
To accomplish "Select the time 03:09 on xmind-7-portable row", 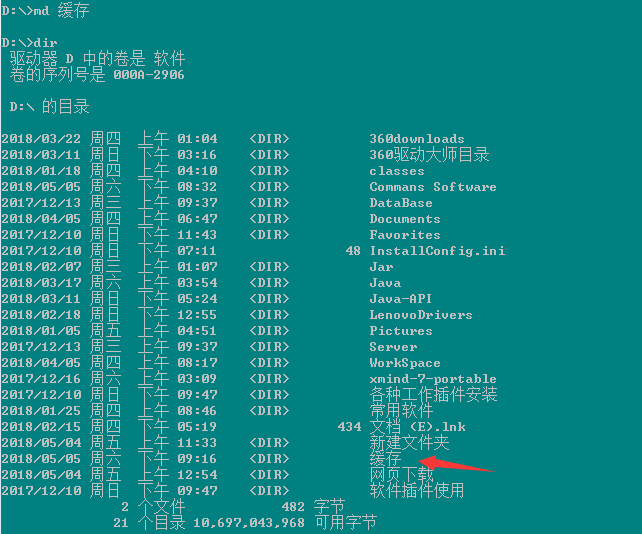I will 197,378.
